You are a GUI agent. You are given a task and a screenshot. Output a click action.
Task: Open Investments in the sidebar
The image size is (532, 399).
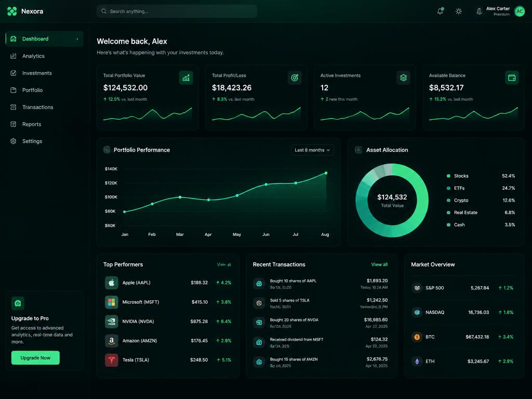(44, 73)
